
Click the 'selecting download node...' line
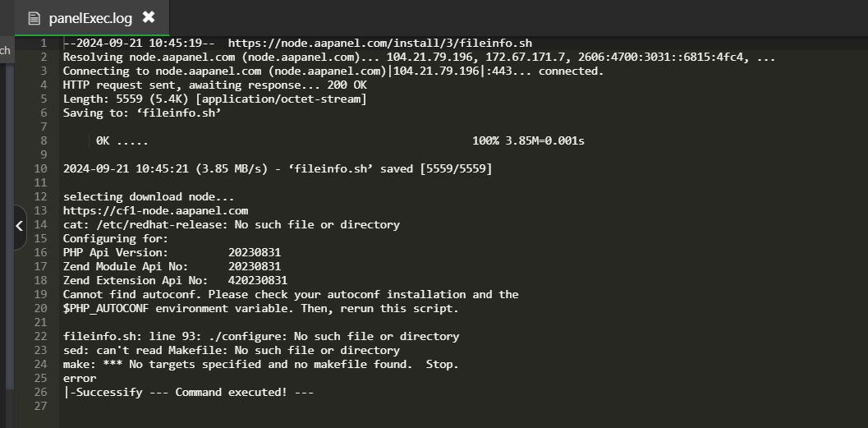click(149, 196)
